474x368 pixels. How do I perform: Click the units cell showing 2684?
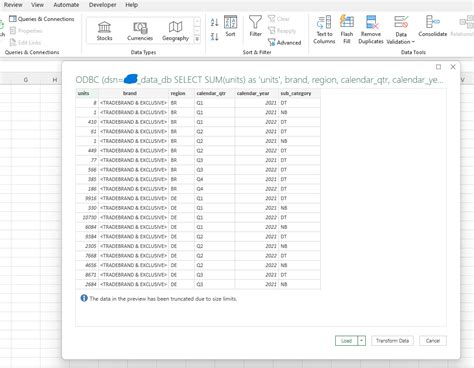click(x=87, y=284)
